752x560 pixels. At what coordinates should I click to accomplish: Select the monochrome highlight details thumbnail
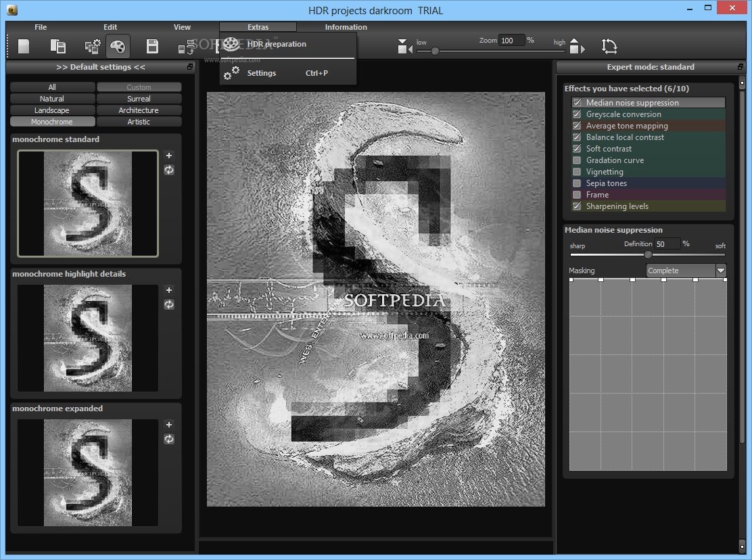point(88,338)
